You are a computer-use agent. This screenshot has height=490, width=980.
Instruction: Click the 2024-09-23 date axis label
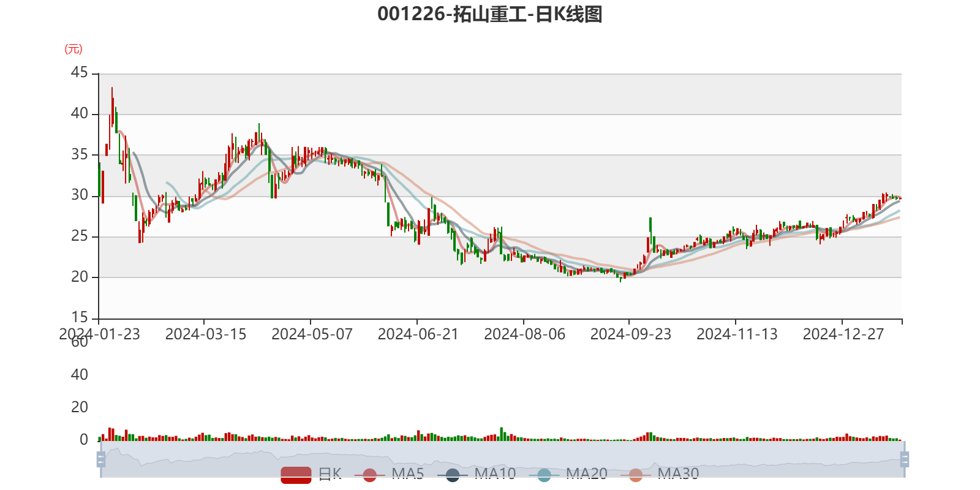(x=631, y=334)
